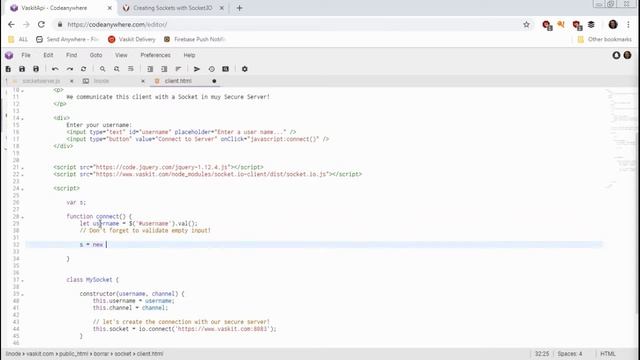Click the Outdent toolbar icon
The width and height of the screenshot is (640, 360).
[164, 69]
